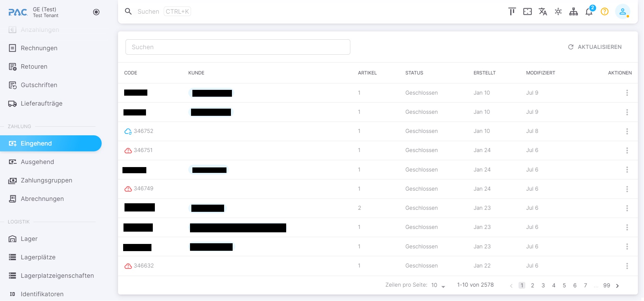This screenshot has width=644, height=301.
Task: Toggle fullscreen icon in header
Action: [x=527, y=12]
